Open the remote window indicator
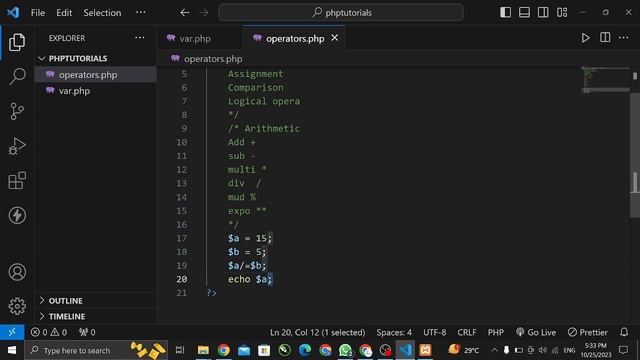The width and height of the screenshot is (640, 360). (12, 332)
